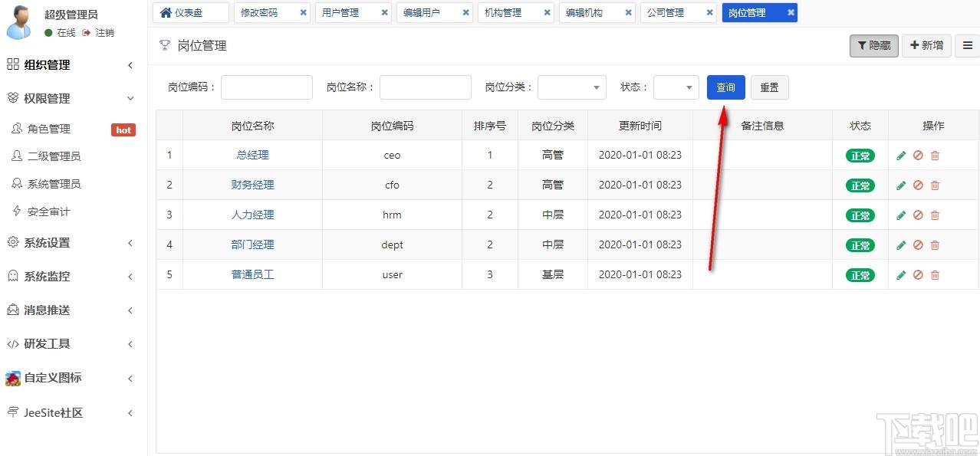Close the 编辑机构 tab
The image size is (980, 456).
click(629, 13)
